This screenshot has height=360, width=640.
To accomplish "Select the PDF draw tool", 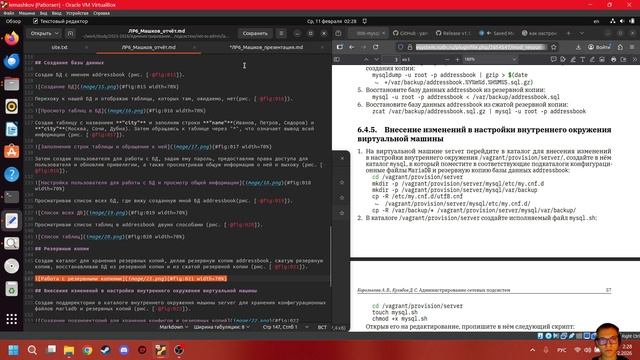I will click(592, 59).
